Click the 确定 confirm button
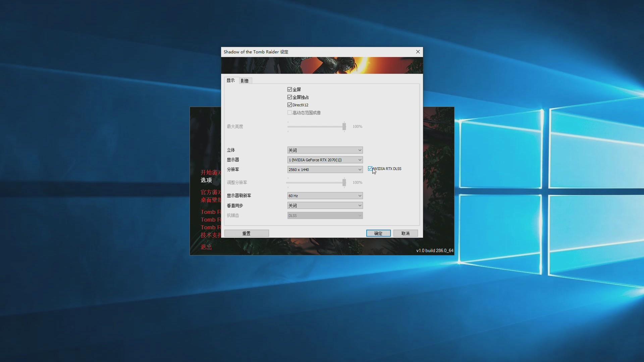644x362 pixels. click(x=378, y=233)
